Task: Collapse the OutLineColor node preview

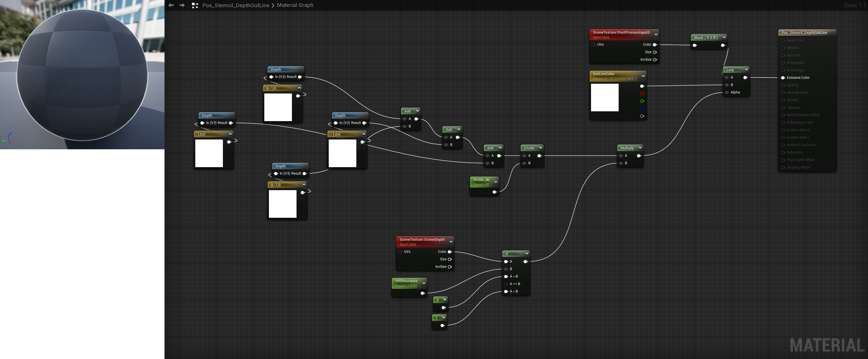Action: click(643, 76)
